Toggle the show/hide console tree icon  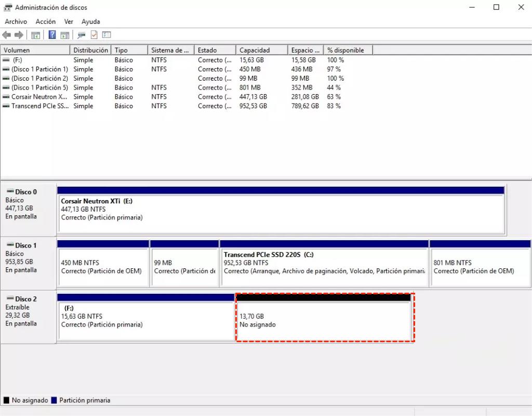pyautogui.click(x=35, y=35)
